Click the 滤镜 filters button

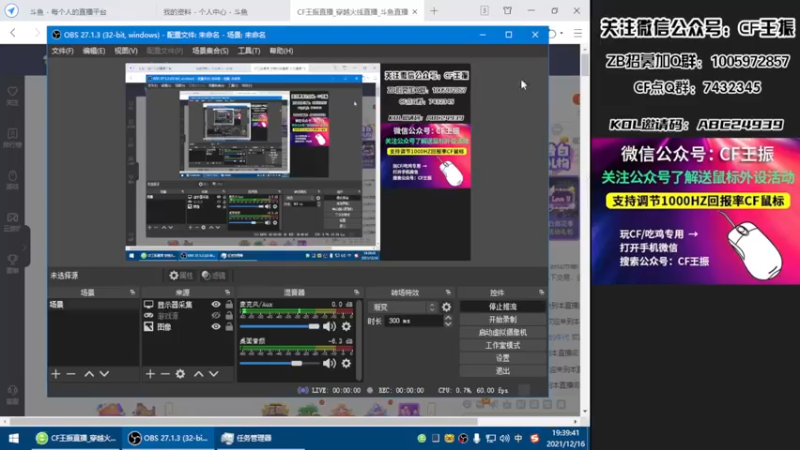[214, 276]
